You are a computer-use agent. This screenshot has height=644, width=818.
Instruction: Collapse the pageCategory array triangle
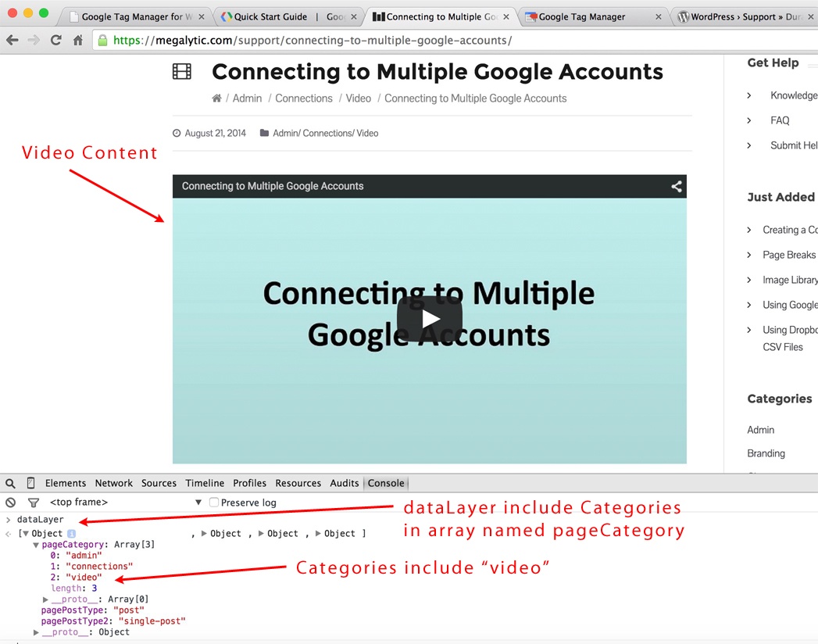36,545
